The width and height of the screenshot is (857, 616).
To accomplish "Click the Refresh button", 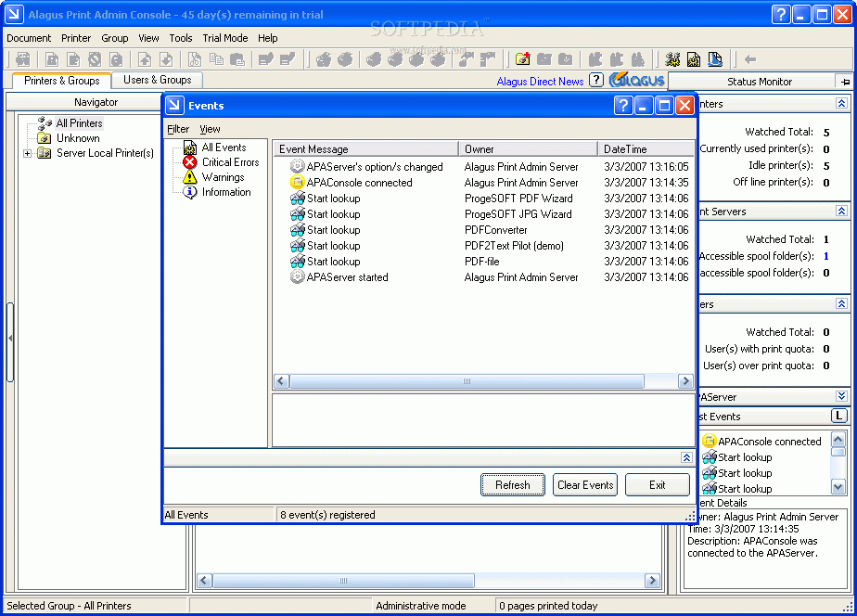I will pos(513,485).
